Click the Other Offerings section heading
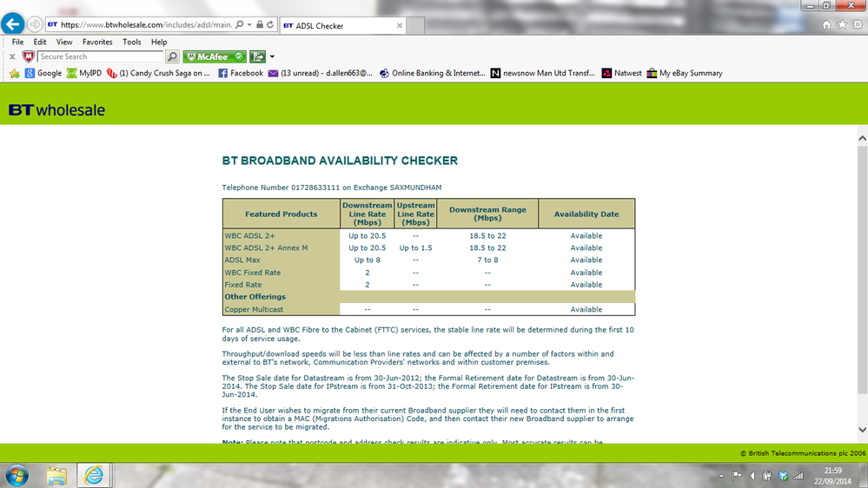The height and width of the screenshot is (488, 868). tap(255, 297)
